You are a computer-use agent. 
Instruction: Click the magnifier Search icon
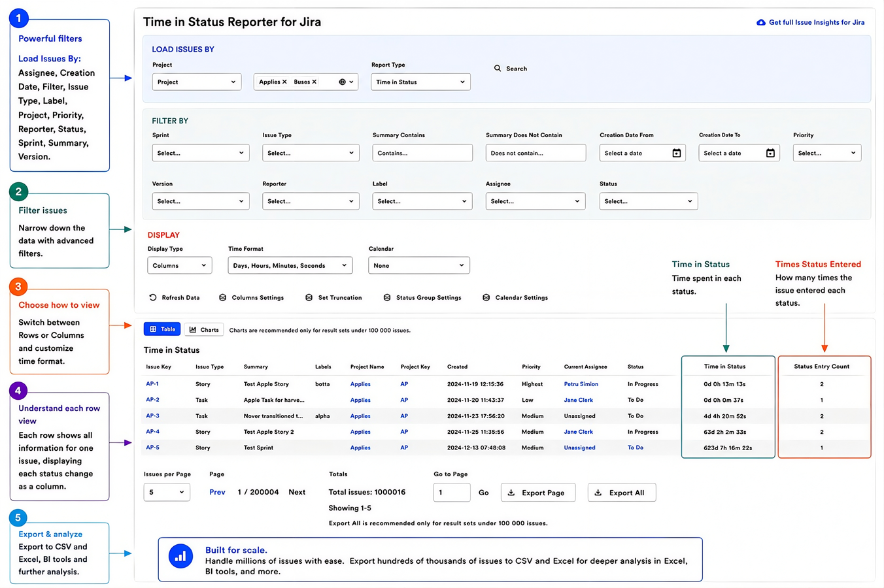[498, 68]
